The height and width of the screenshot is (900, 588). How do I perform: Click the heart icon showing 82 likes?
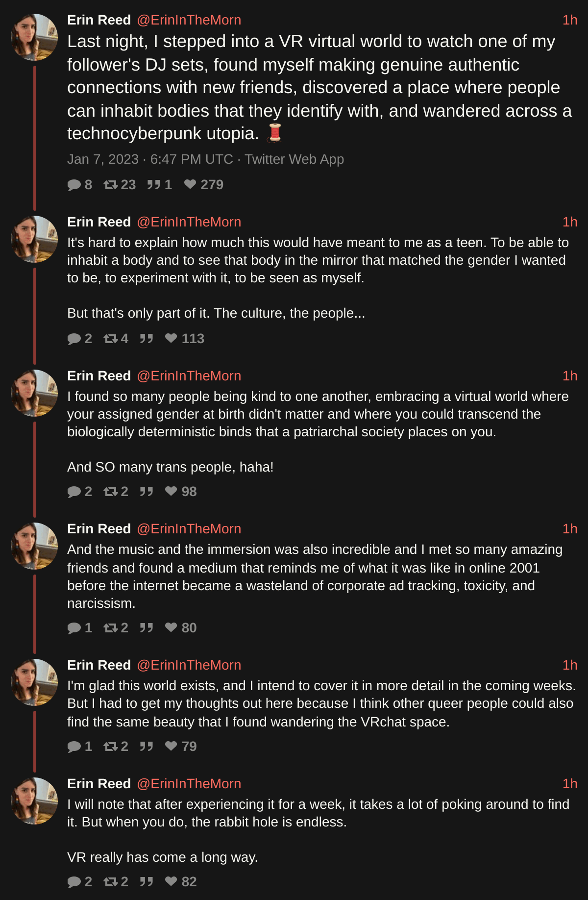click(x=171, y=881)
